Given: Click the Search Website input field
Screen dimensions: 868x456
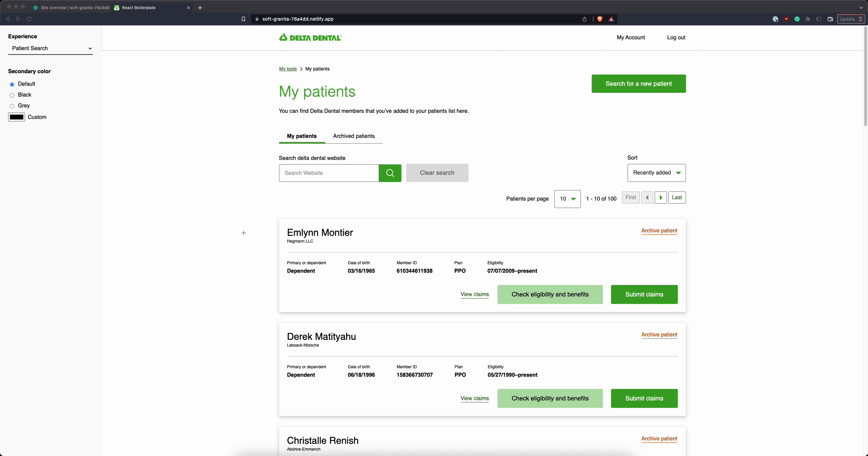Looking at the screenshot, I should [x=329, y=173].
